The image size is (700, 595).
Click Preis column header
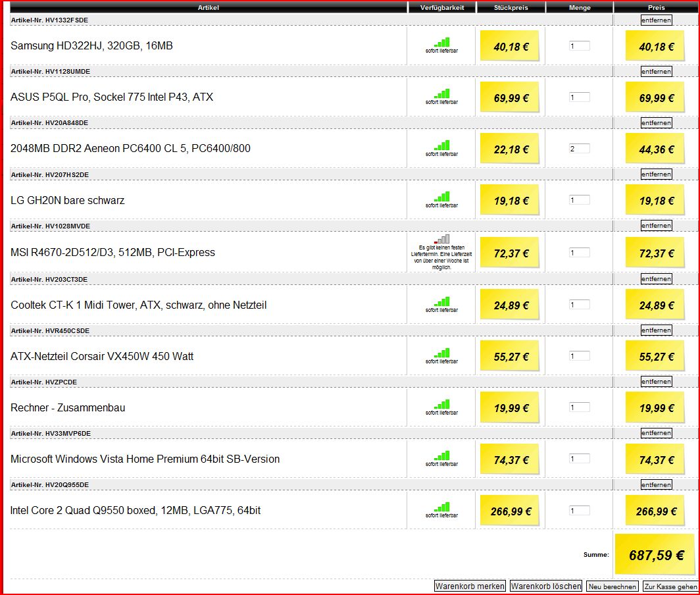tap(657, 8)
